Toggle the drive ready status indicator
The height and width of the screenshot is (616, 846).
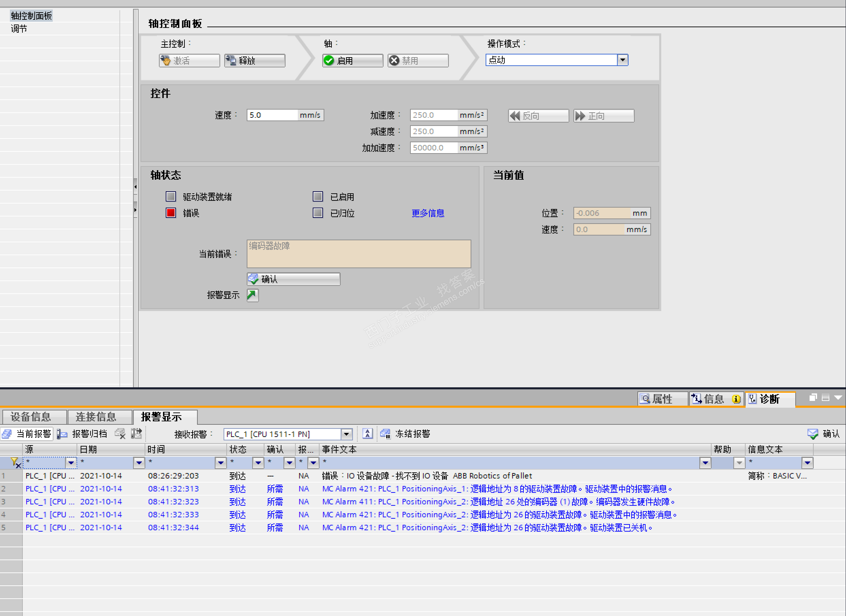coord(170,196)
